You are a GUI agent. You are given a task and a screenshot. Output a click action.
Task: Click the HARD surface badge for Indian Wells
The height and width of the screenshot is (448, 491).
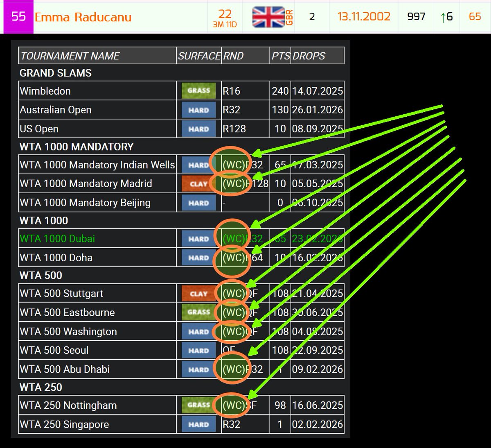coord(198,165)
